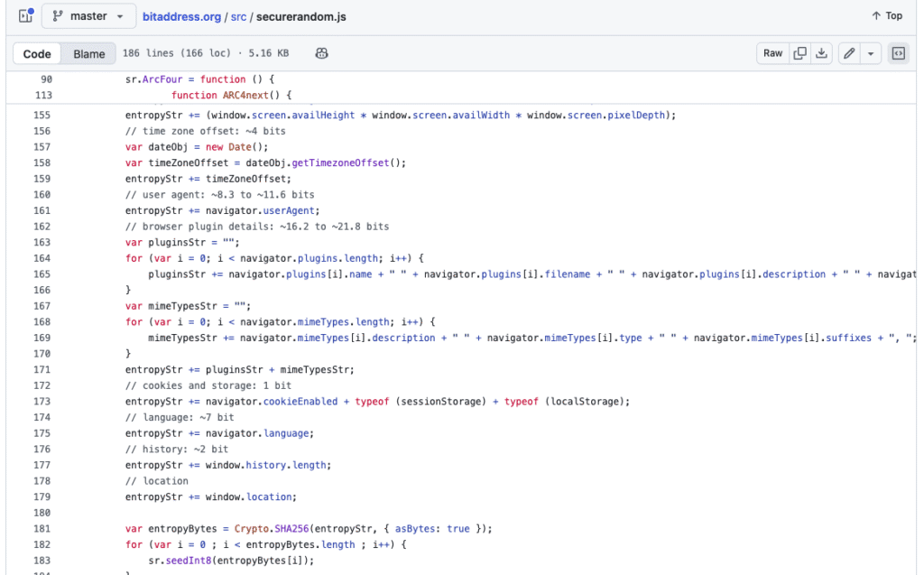Edit this file with pencil icon
Image resolution: width=924 pixels, height=575 pixels.
pos(849,53)
